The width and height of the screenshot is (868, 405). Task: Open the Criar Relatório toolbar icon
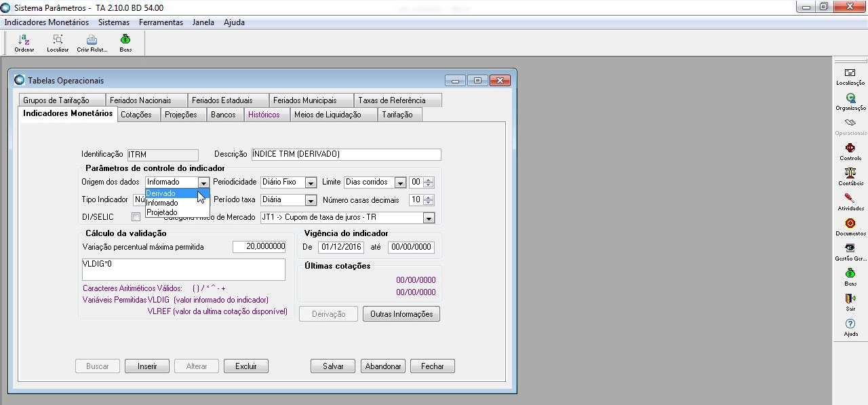(92, 43)
